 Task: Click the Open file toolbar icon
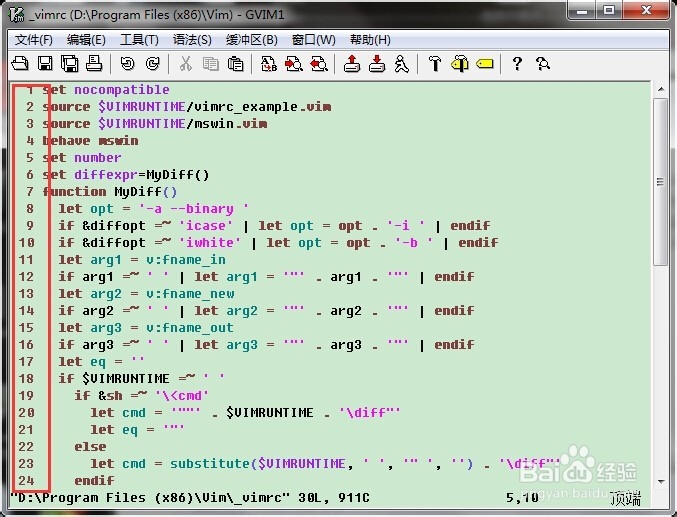[x=20, y=63]
